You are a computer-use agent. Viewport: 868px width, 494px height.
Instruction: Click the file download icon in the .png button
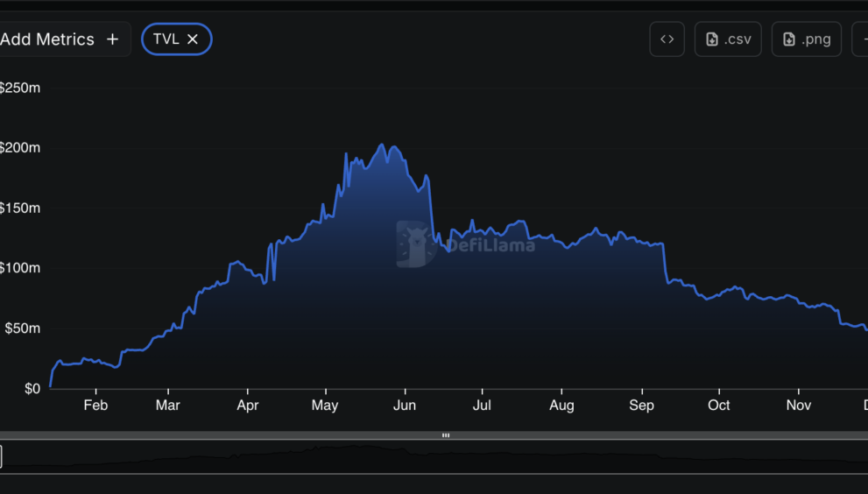click(x=789, y=39)
